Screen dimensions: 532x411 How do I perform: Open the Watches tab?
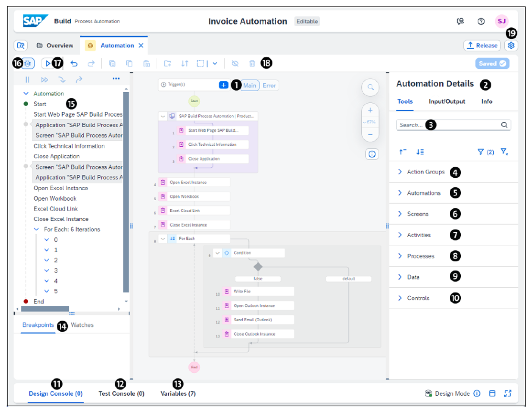tap(82, 325)
